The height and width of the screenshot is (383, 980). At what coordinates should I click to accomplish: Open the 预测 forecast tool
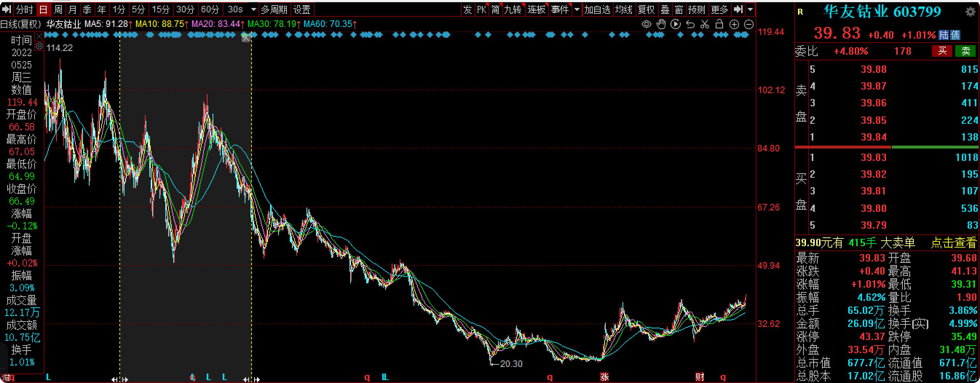click(696, 9)
